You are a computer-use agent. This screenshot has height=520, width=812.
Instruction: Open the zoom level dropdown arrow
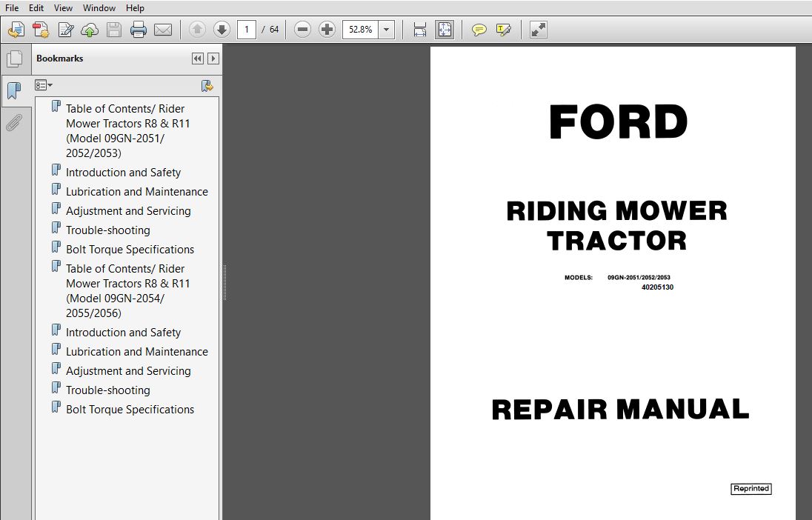click(386, 30)
